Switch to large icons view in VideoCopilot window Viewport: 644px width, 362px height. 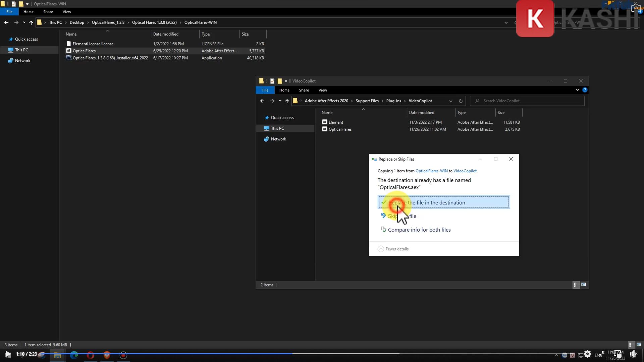584,285
